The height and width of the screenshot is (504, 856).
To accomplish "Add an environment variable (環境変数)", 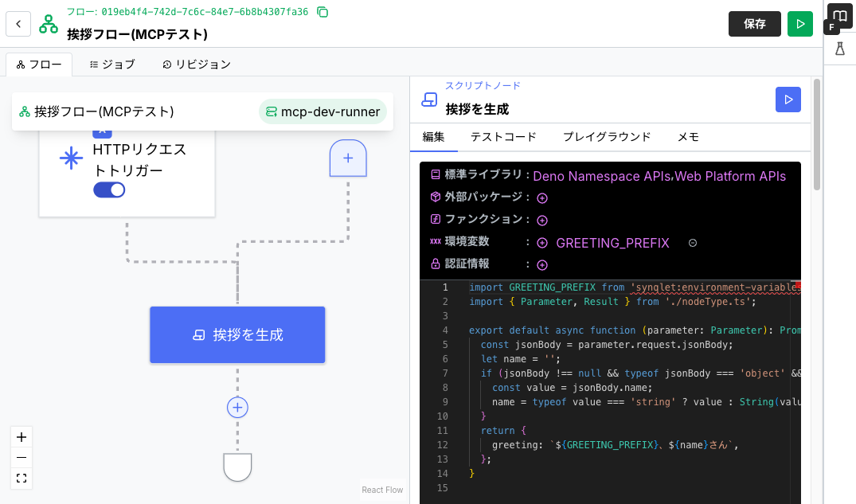I will point(542,243).
